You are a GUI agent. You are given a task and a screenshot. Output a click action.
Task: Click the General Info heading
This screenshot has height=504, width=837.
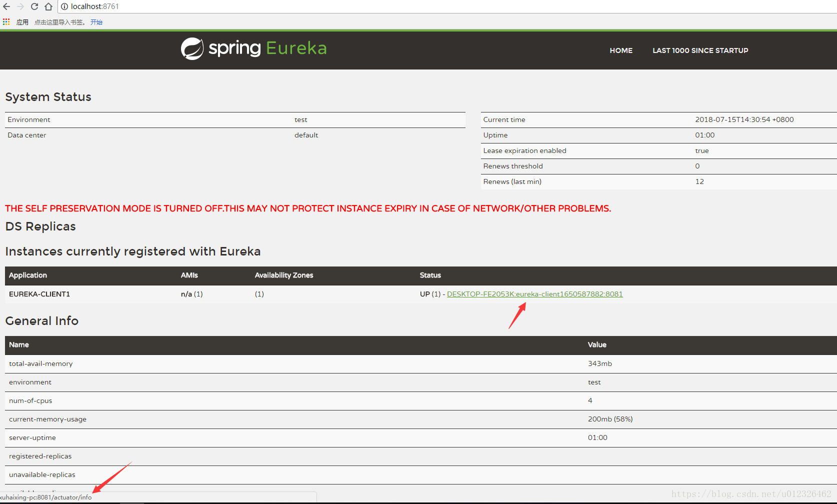(x=42, y=321)
